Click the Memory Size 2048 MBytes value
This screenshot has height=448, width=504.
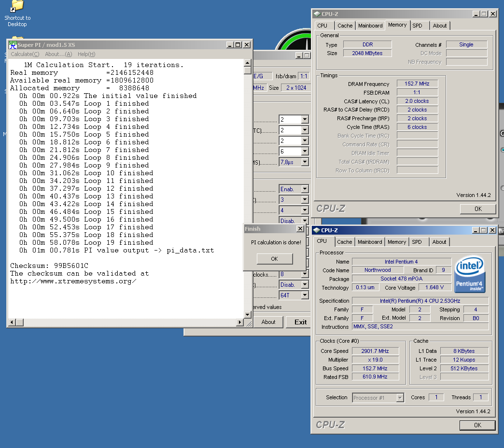(x=367, y=53)
